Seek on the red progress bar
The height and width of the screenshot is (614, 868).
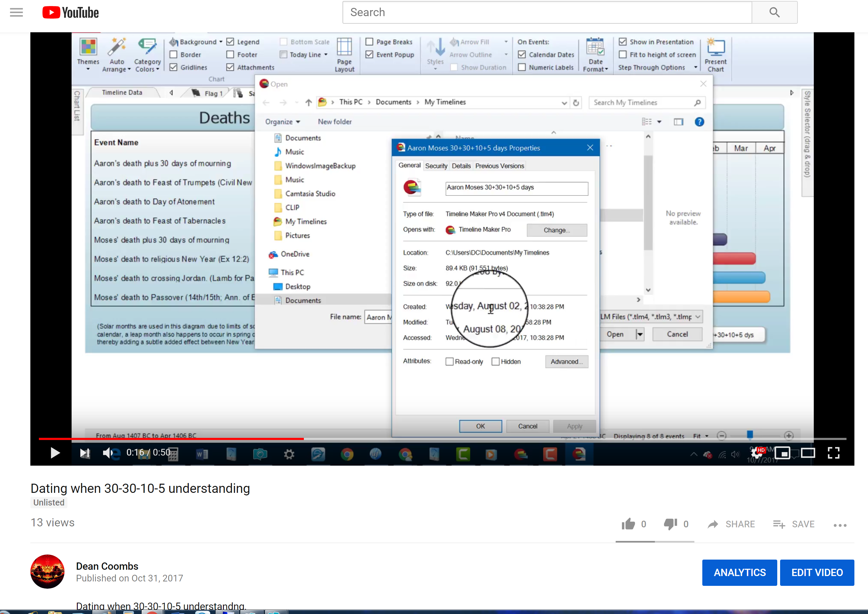click(170, 438)
